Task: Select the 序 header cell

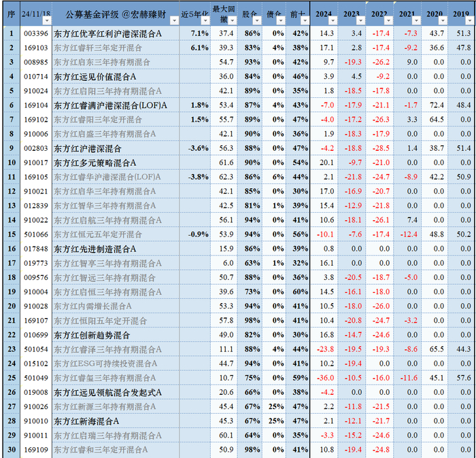Action: click(x=12, y=14)
